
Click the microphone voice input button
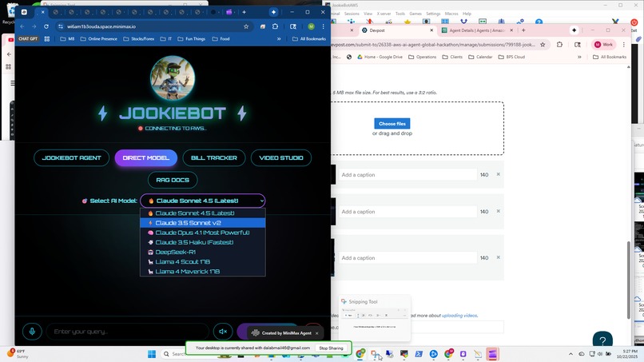pyautogui.click(x=32, y=332)
